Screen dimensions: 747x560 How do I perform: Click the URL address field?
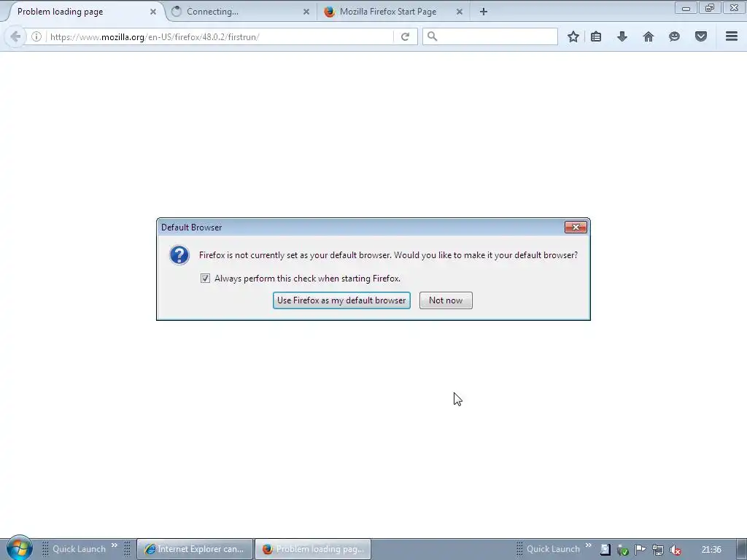pyautogui.click(x=219, y=36)
